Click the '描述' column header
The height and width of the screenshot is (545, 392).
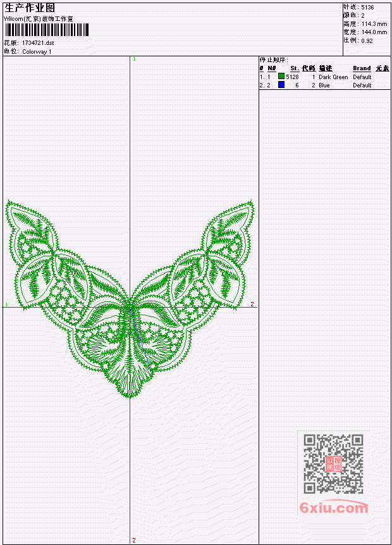pos(326,68)
